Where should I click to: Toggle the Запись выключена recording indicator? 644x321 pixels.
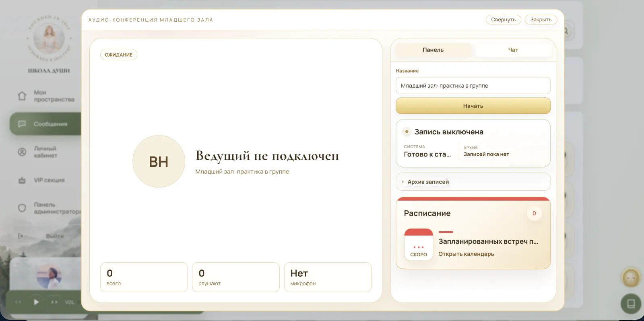click(x=407, y=132)
